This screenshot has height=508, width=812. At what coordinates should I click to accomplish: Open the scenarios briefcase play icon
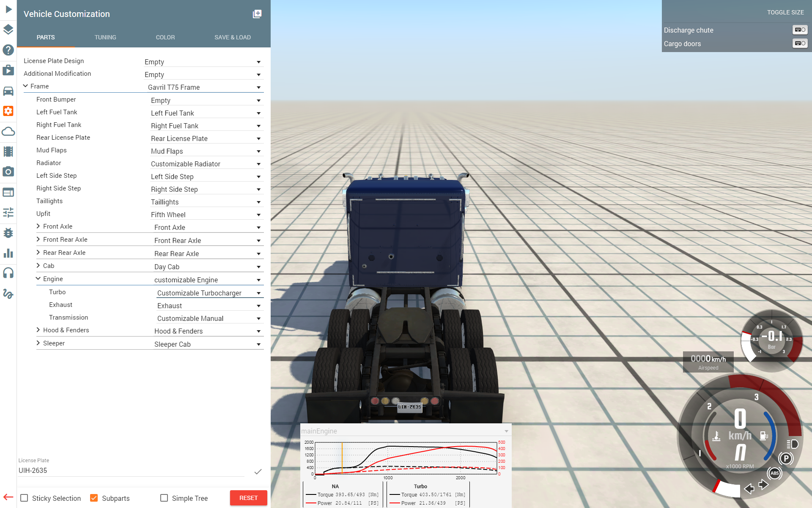click(8, 70)
